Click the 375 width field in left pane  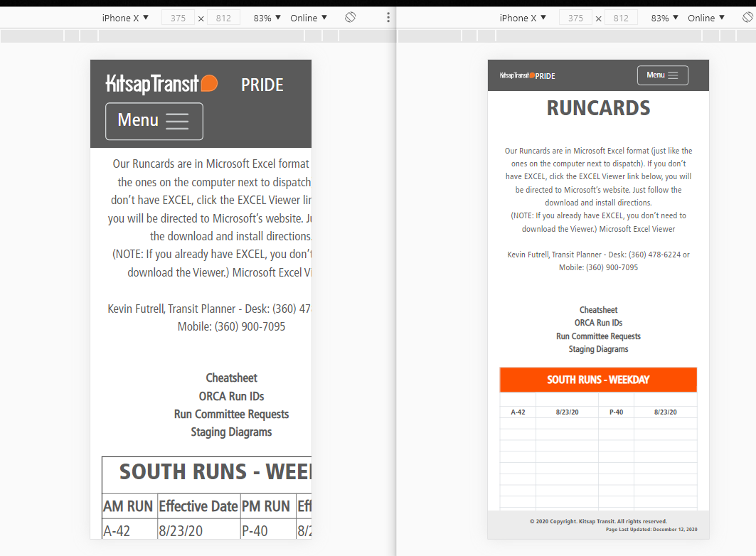pyautogui.click(x=178, y=18)
